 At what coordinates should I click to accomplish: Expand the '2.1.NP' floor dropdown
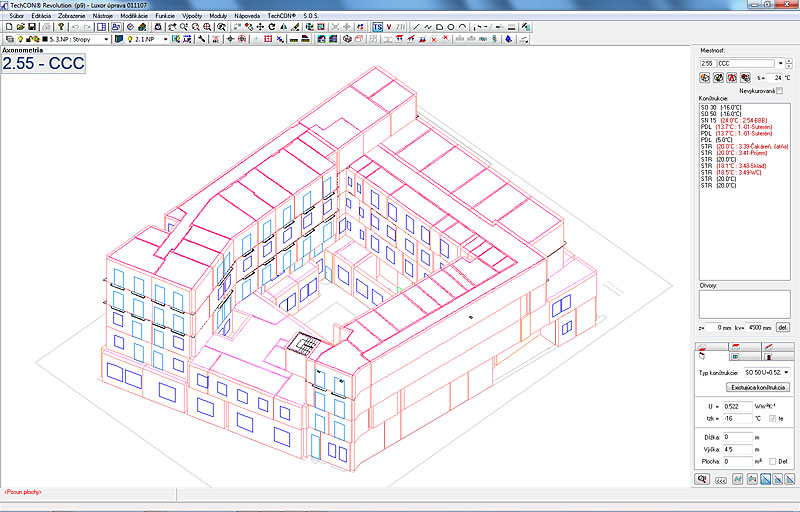coord(163,39)
